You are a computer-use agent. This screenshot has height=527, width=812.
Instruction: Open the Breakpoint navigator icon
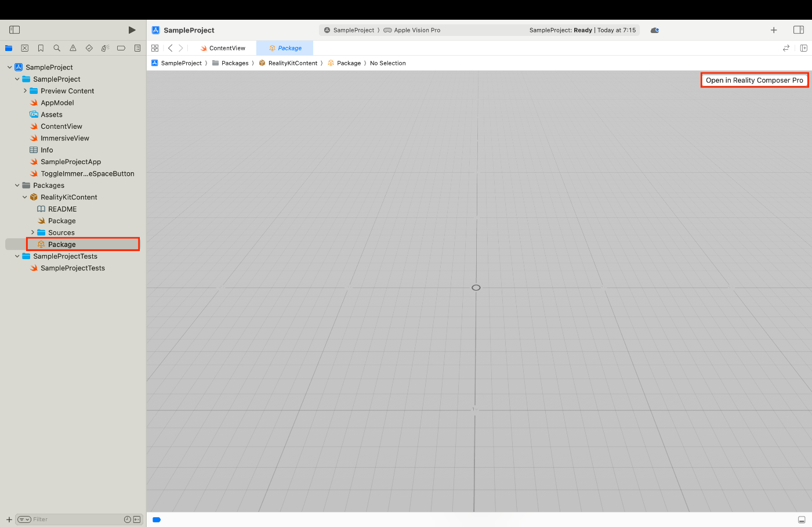click(121, 48)
